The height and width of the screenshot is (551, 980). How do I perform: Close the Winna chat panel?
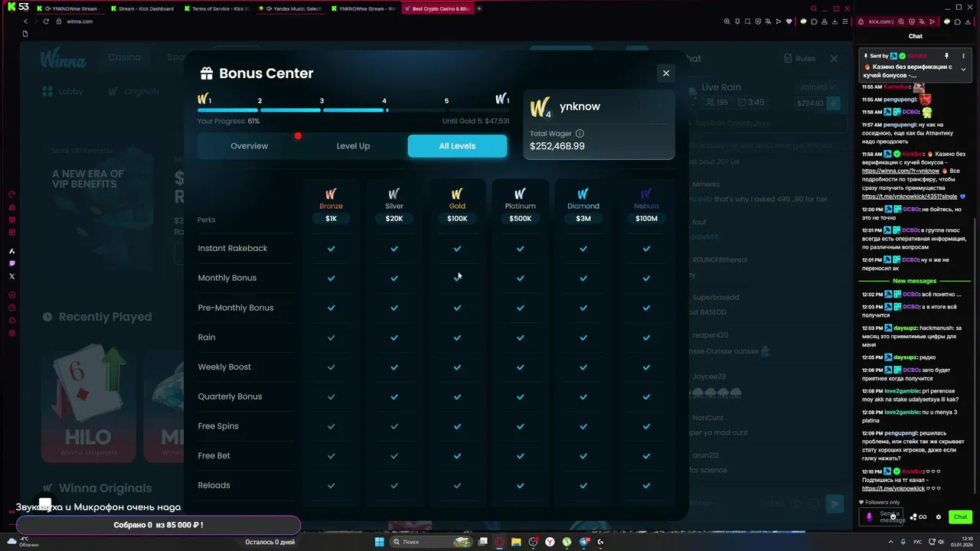point(834,58)
